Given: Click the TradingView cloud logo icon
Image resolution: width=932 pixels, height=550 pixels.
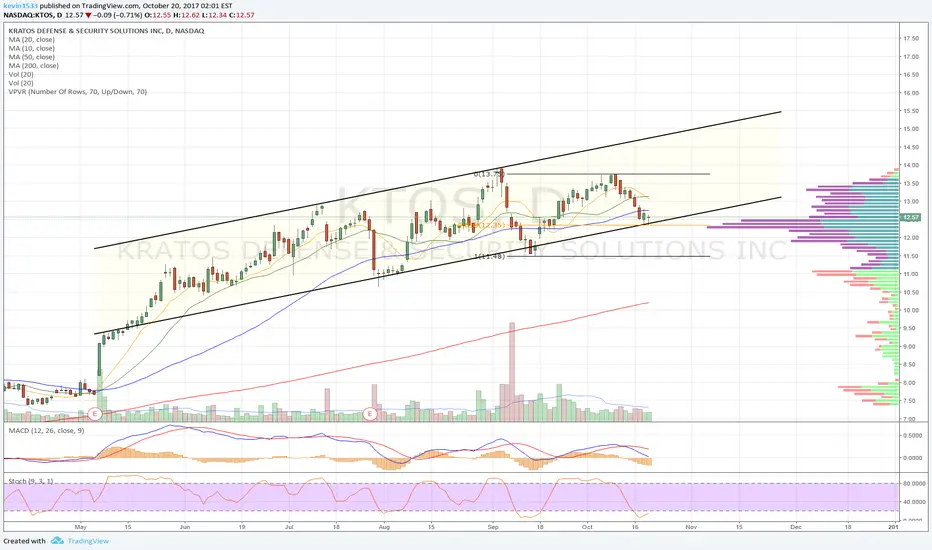Looking at the screenshot, I should (x=57, y=540).
